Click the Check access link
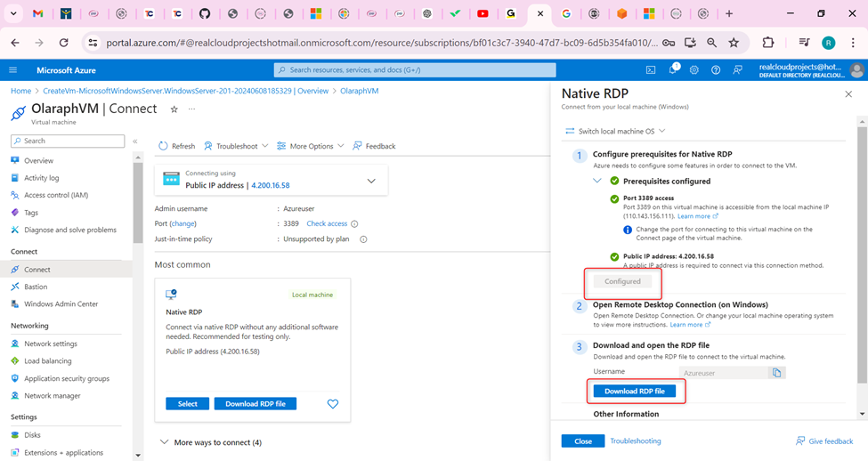The width and height of the screenshot is (868, 461). tap(327, 223)
